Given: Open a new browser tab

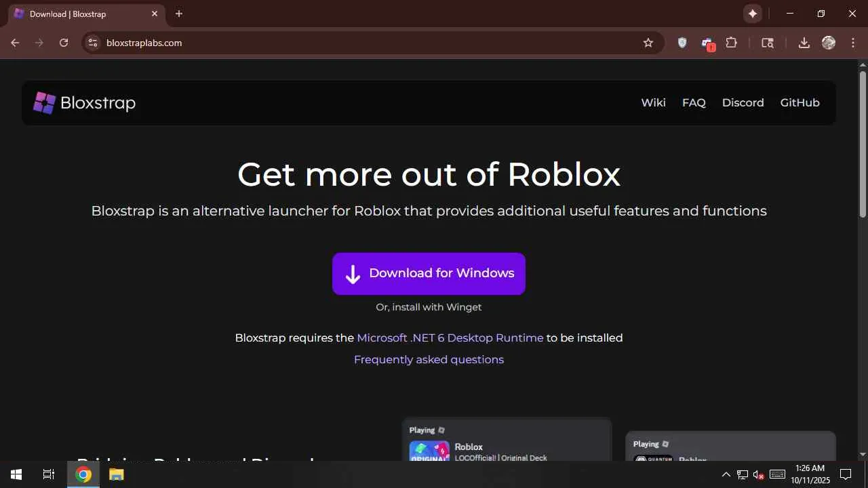Looking at the screenshot, I should pyautogui.click(x=179, y=14).
